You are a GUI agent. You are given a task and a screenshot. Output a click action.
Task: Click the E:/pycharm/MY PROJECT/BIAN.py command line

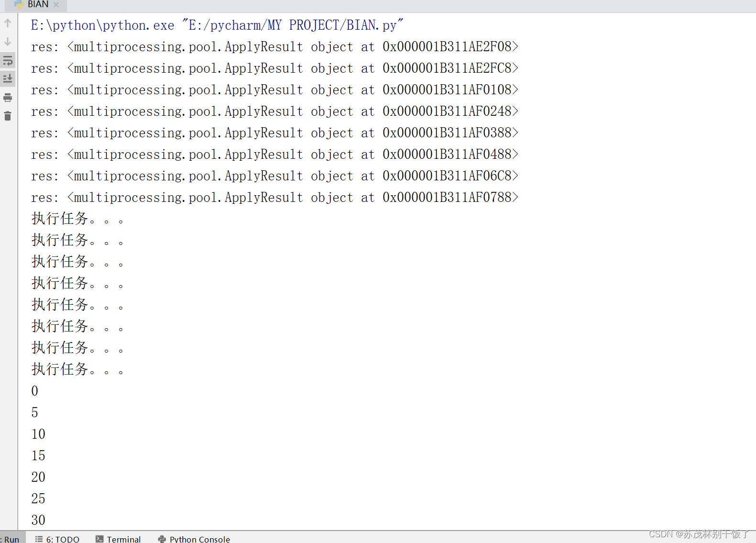(x=218, y=25)
